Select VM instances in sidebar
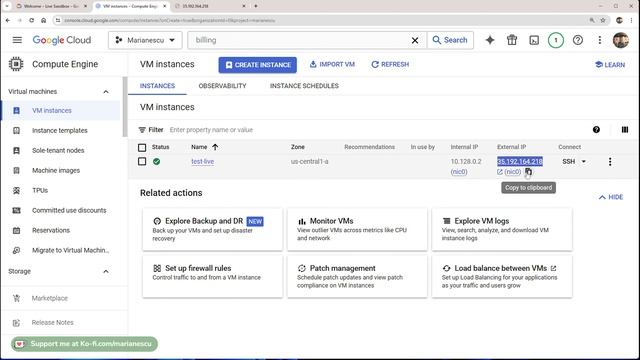This screenshot has height=360, width=640. 60,111
